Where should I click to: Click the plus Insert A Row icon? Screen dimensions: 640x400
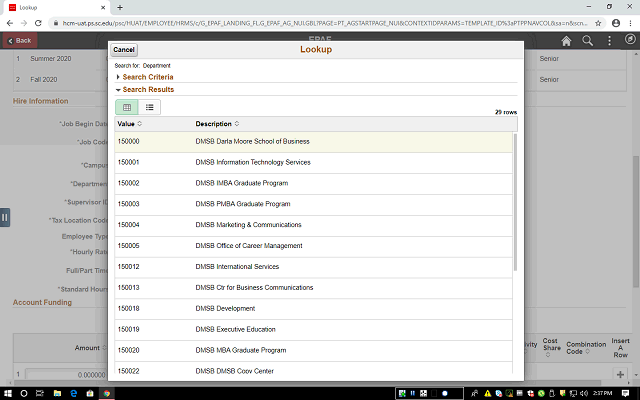[x=620, y=374]
